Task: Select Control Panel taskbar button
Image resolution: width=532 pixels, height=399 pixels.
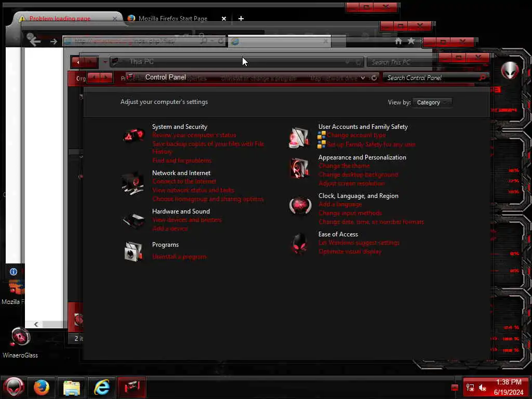Action: pos(131,387)
